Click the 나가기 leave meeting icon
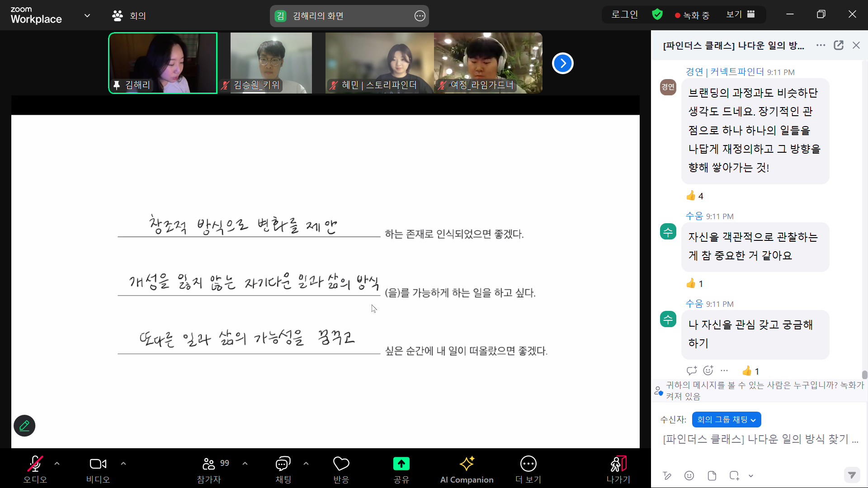The image size is (868, 488). point(618,464)
